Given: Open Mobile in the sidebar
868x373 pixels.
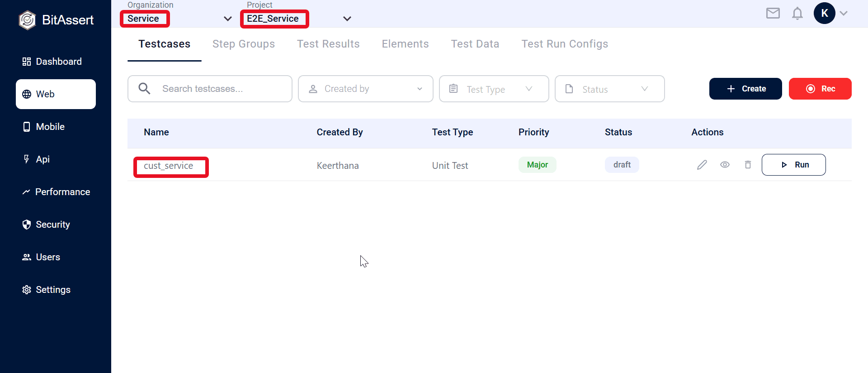Looking at the screenshot, I should click(56, 127).
